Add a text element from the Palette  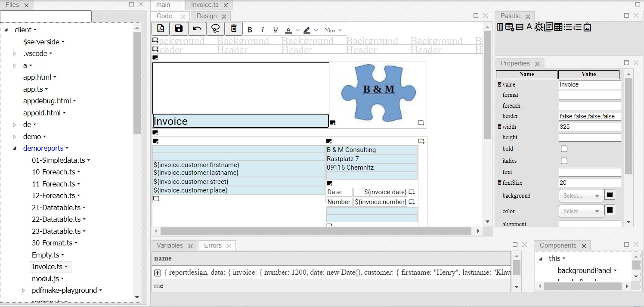pyautogui.click(x=529, y=27)
